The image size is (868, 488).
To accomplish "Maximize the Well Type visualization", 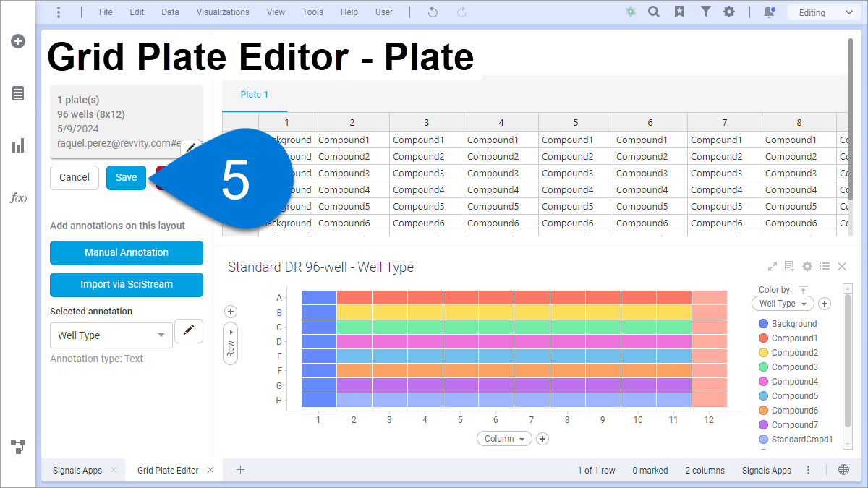I will [x=773, y=267].
